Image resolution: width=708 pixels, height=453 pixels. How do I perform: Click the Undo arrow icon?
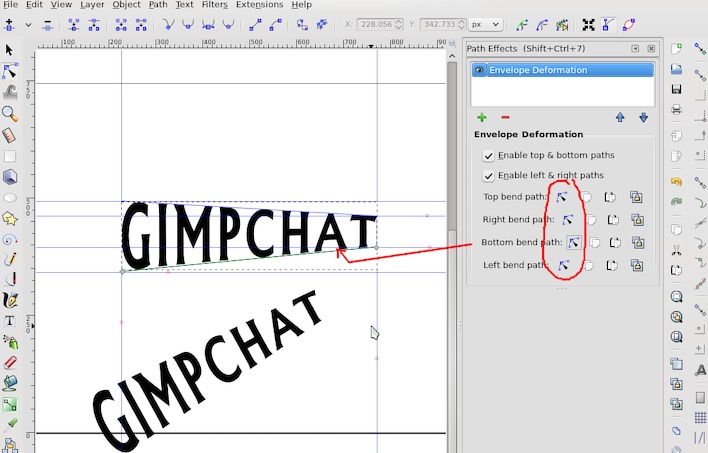click(x=676, y=182)
